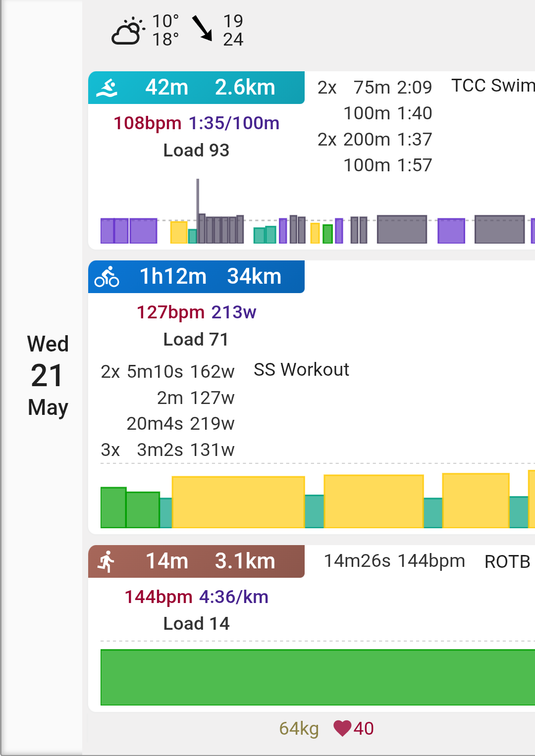Click the first purple swim interval block
Image resolution: width=535 pixels, height=756 pixels.
tap(107, 231)
